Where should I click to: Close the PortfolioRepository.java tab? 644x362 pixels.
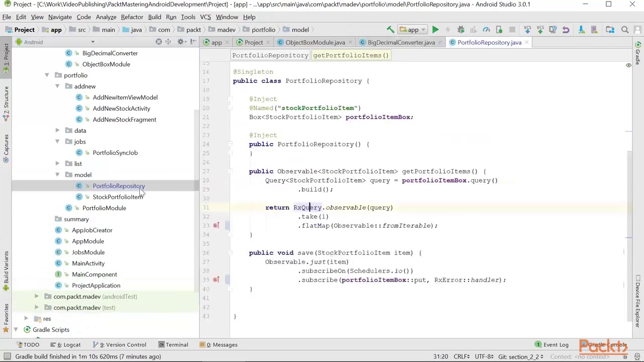[526, 42]
